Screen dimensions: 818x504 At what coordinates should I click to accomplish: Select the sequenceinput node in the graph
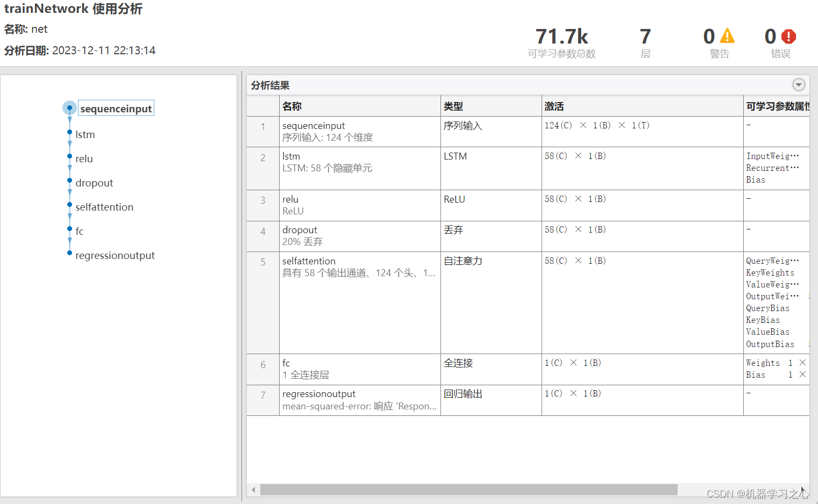116,109
